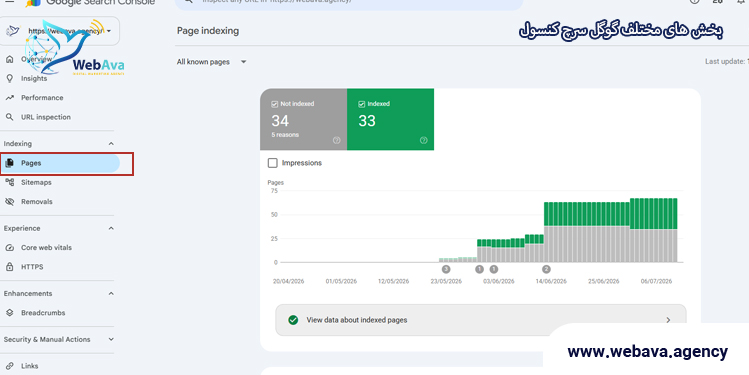Open the Insights report
Image resolution: width=749 pixels, height=375 pixels.
pyautogui.click(x=34, y=78)
